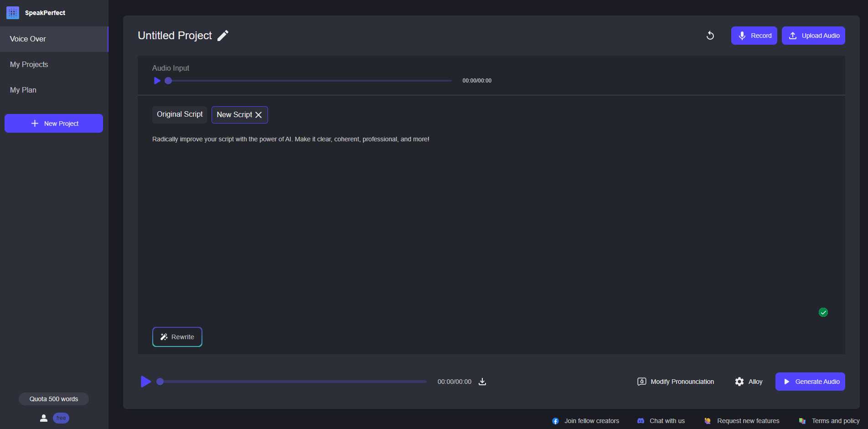Screen dimensions: 868x429
Task: Click the download icon next to the playback timer
Action: (x=482, y=382)
